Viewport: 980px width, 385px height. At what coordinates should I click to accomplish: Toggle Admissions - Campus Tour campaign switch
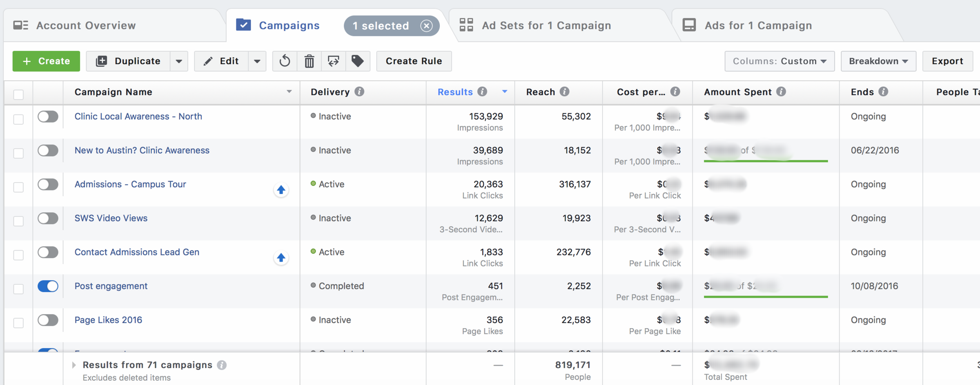point(48,184)
